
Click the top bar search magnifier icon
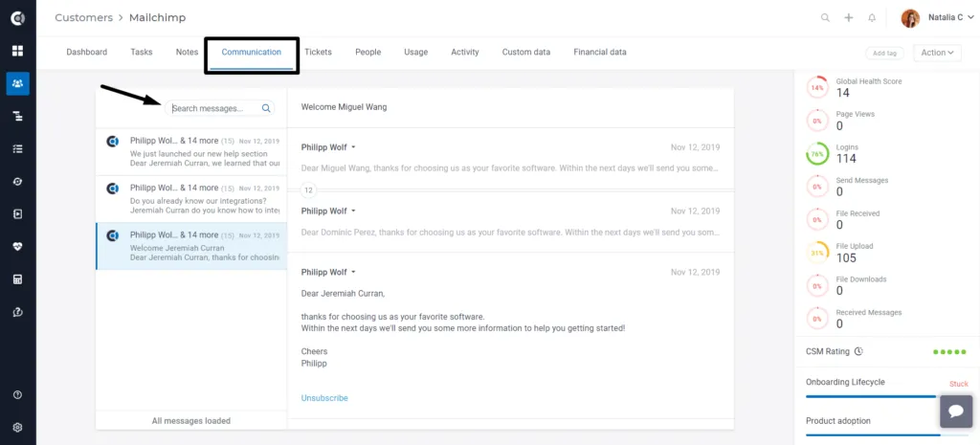coord(825,17)
